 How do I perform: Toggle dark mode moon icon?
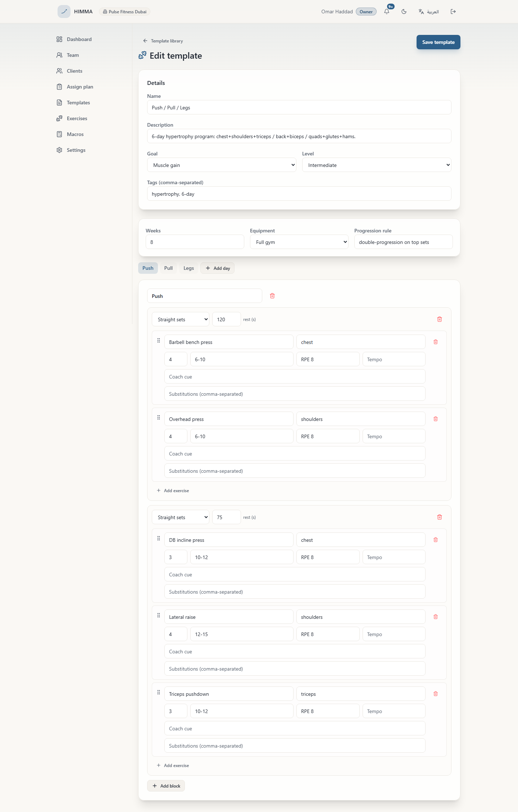tap(404, 12)
